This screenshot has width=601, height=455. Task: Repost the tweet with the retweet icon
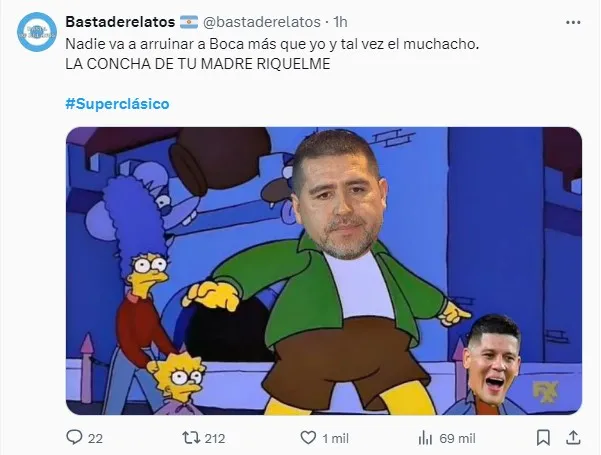tap(191, 438)
